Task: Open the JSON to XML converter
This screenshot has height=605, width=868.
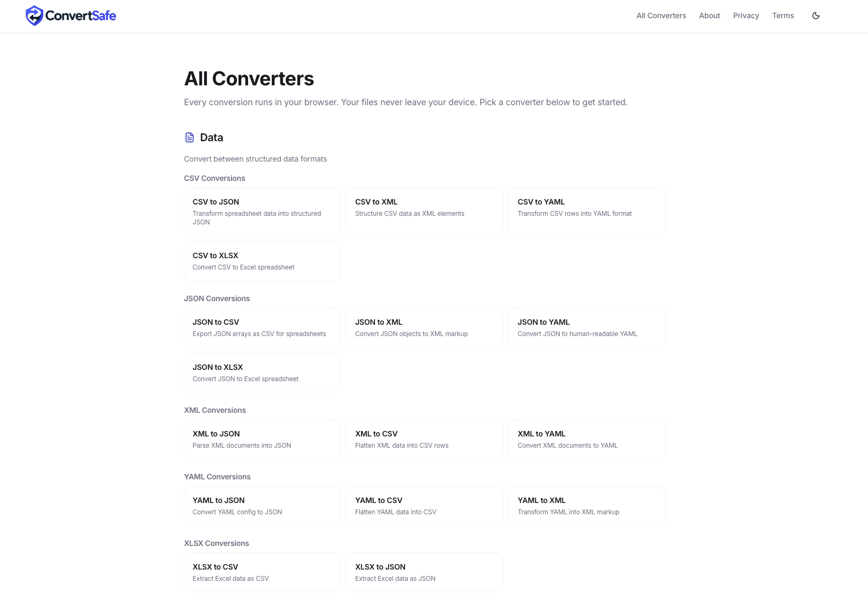Action: pos(424,327)
